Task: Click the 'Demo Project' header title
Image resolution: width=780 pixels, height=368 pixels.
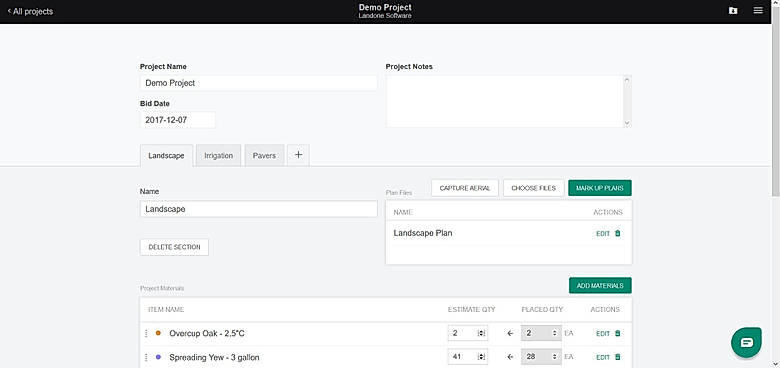Action: coord(385,7)
